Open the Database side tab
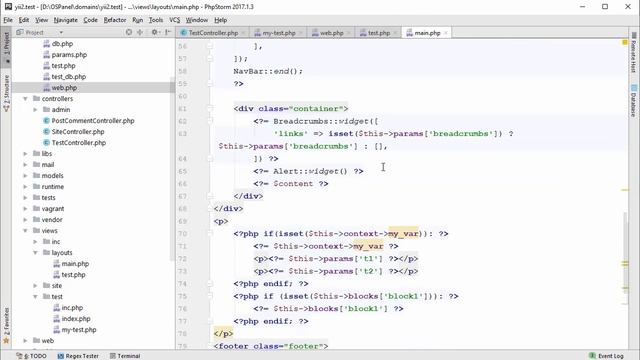The width and height of the screenshot is (640, 360). [634, 100]
